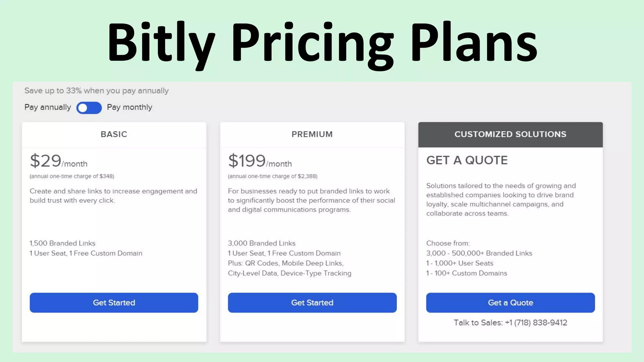Click the GET A QUOTE heading
644x362 pixels.
point(467,161)
